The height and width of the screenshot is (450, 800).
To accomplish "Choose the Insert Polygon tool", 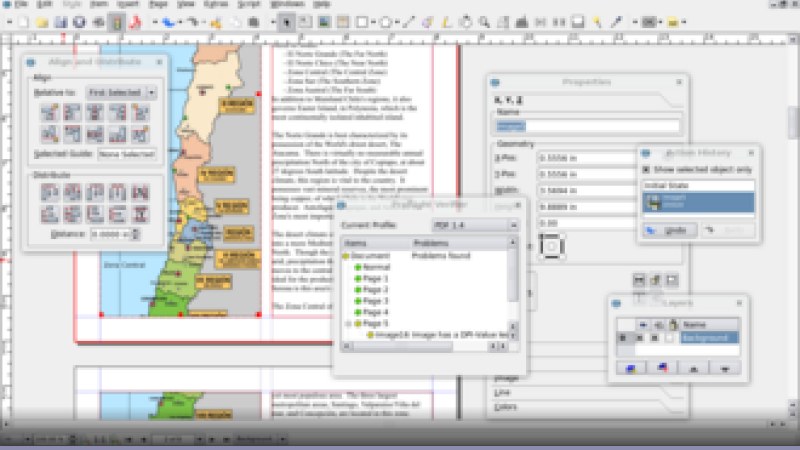I will 386,22.
